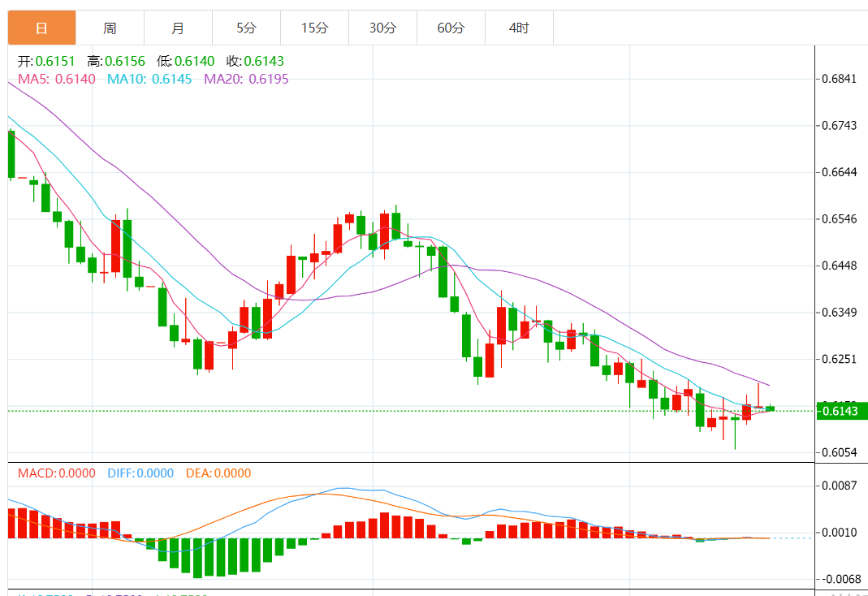Viewport: 868px width, 596px height.
Task: Click the 0.6841 price axis label
Action: [839, 79]
